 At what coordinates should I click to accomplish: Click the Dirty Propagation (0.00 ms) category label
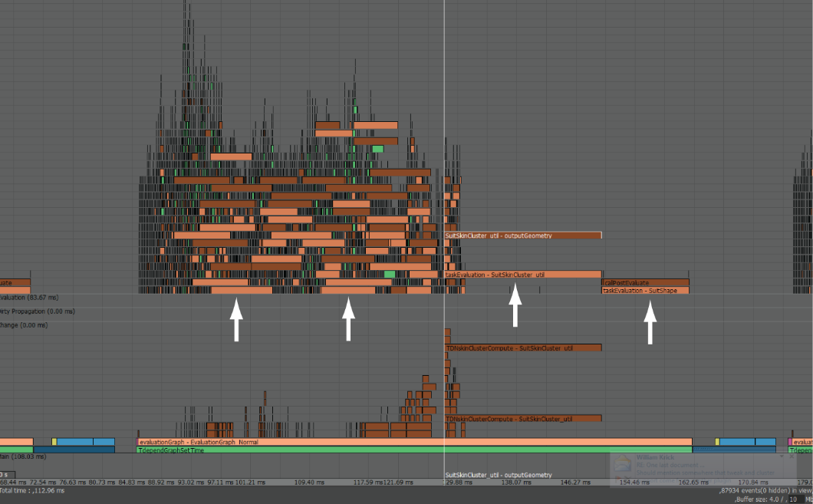(x=38, y=311)
